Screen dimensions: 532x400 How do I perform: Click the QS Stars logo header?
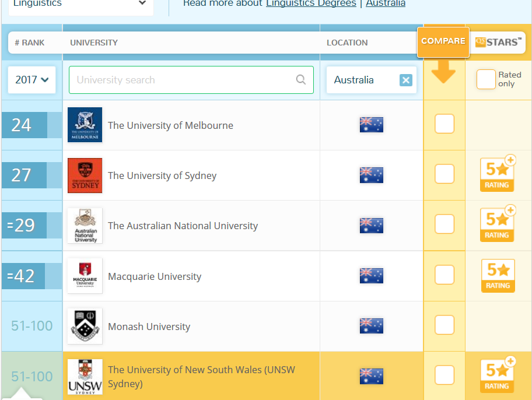coord(498,42)
